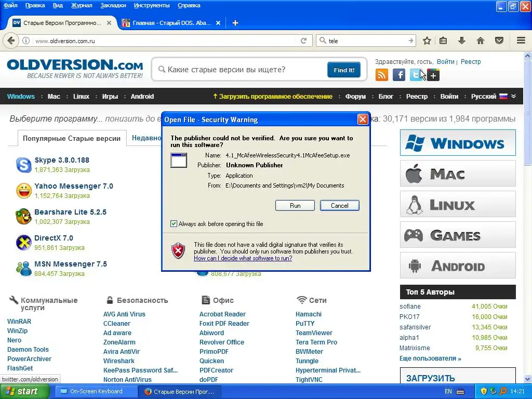This screenshot has width=532, height=399.
Task: Open the Twitter icon in header
Action: click(x=416, y=75)
